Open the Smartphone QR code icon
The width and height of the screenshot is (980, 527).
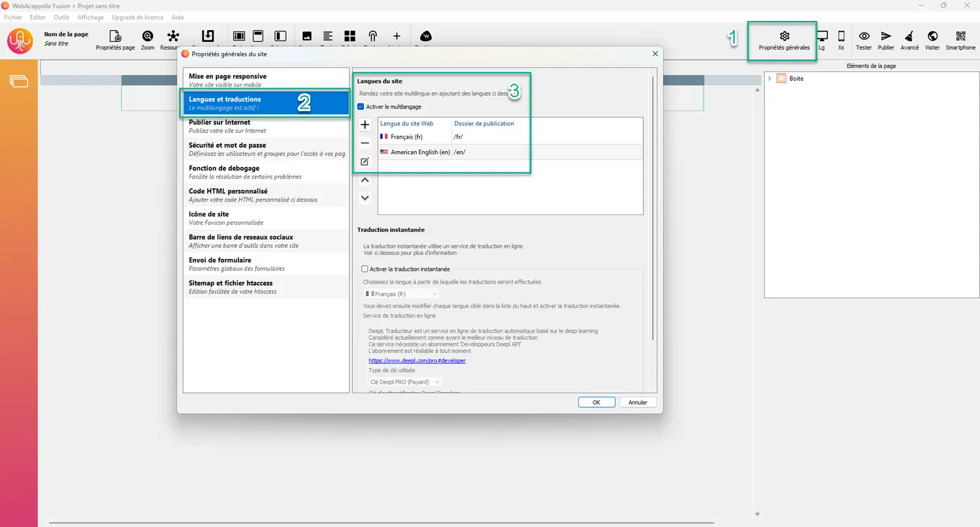click(960, 36)
